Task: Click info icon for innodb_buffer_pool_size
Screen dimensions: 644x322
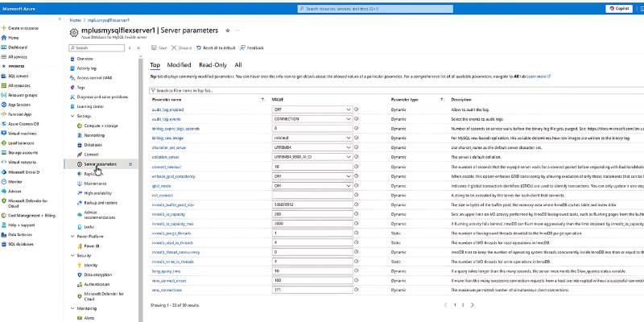Action: pyautogui.click(x=357, y=204)
